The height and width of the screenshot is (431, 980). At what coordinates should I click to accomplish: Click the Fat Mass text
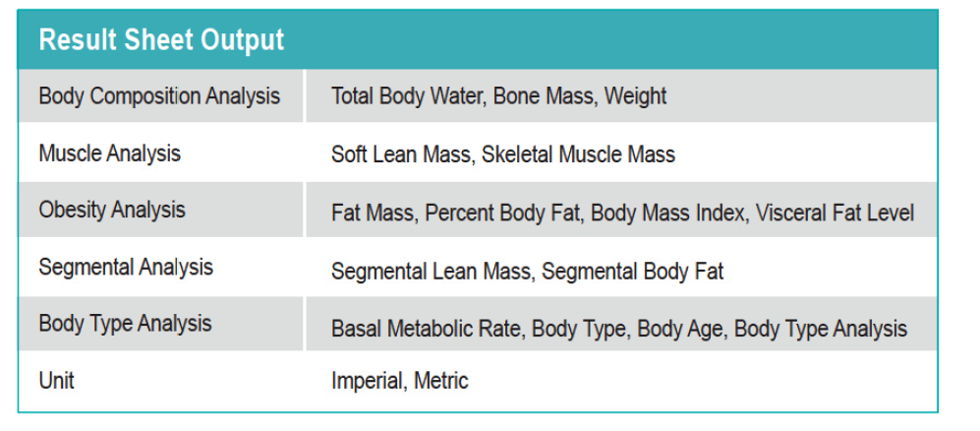pyautogui.click(x=372, y=213)
